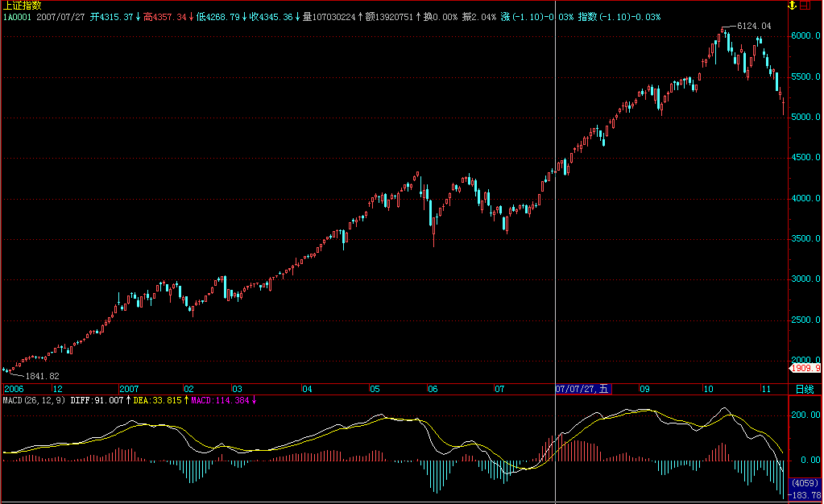The image size is (824, 504).
Task: Click the 1841.82 lowest price label
Action: pyautogui.click(x=43, y=376)
